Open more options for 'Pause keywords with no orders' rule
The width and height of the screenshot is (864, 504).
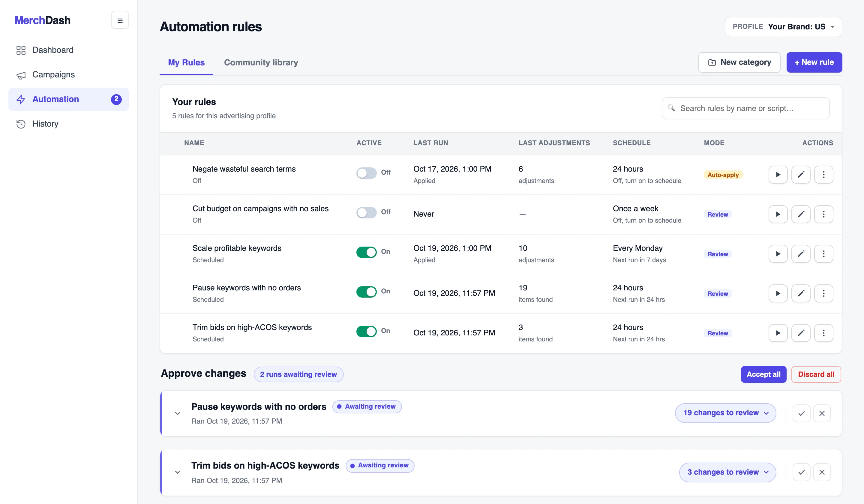(823, 293)
